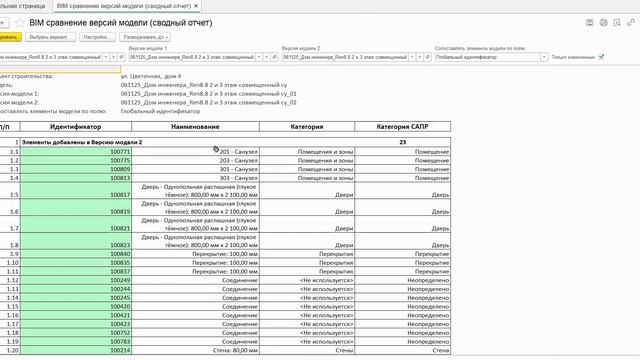Toggle the Только измененные checkbox

[x=601, y=57]
